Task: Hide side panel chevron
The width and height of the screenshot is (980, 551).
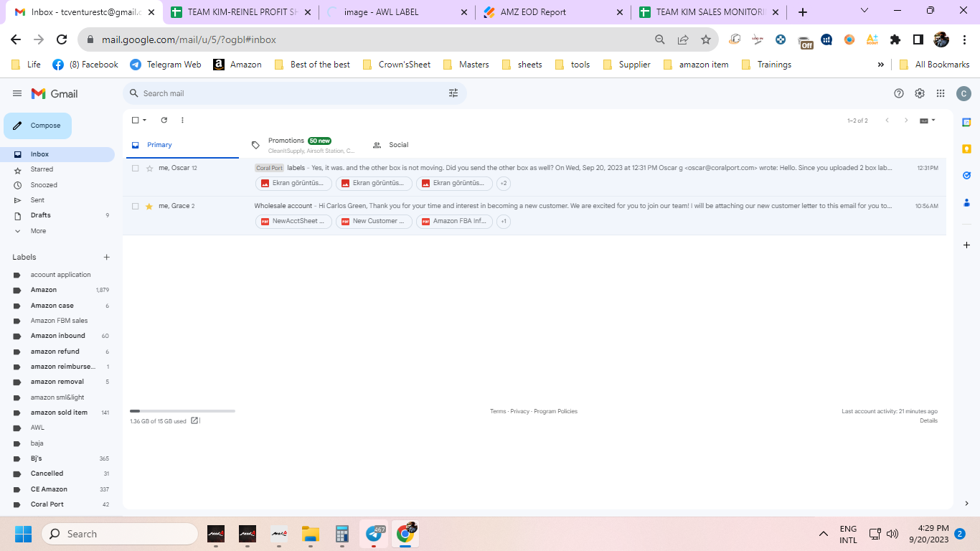Action: tap(966, 504)
